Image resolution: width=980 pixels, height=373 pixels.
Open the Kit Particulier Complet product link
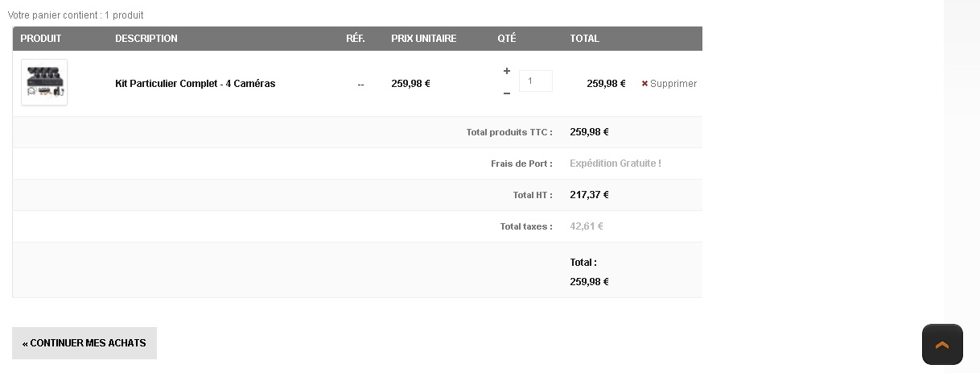tap(195, 84)
